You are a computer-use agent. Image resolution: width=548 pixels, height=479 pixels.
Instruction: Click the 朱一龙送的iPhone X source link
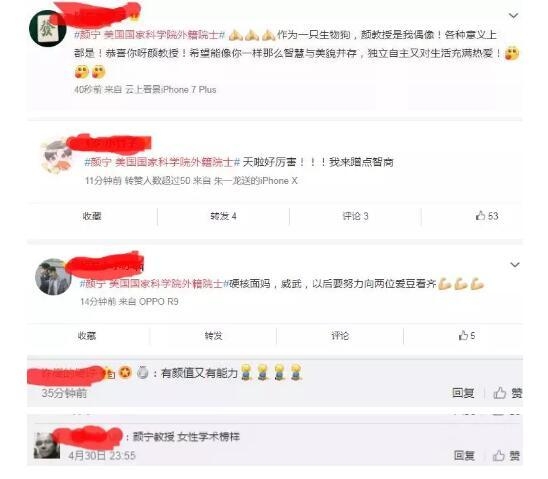[x=255, y=181]
